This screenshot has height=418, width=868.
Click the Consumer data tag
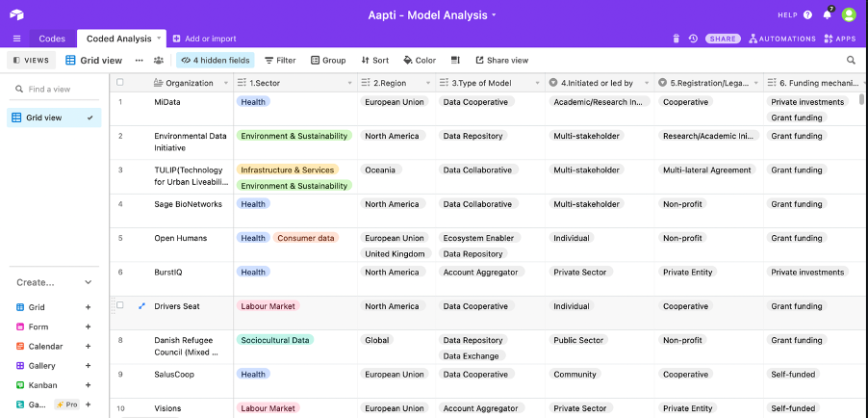(x=306, y=238)
